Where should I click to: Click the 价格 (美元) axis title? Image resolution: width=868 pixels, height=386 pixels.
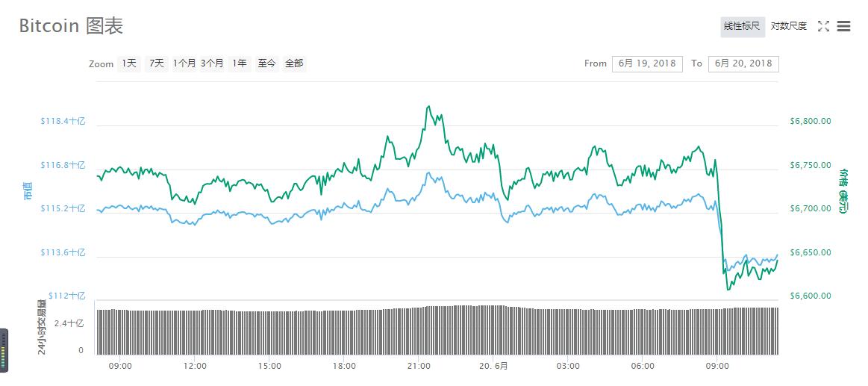click(843, 190)
